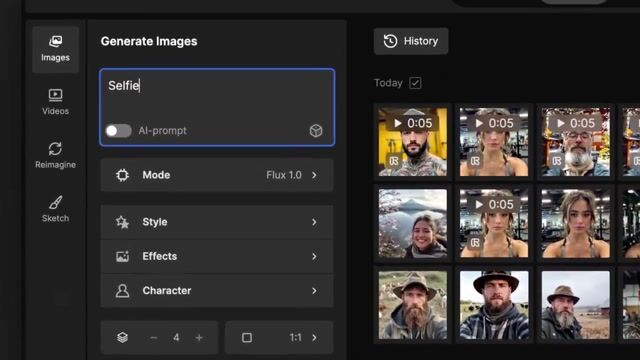The image size is (640, 360).
Task: Expand the Character options
Action: tap(217, 291)
